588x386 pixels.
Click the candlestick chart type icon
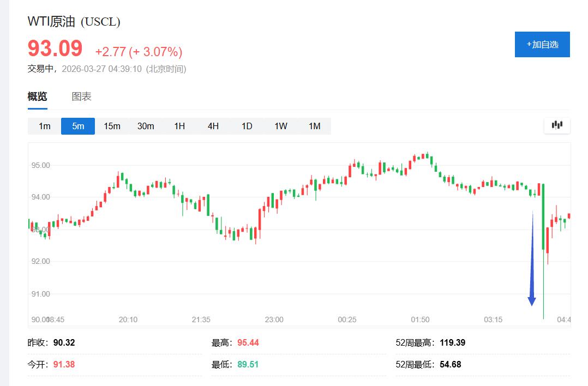click(557, 125)
